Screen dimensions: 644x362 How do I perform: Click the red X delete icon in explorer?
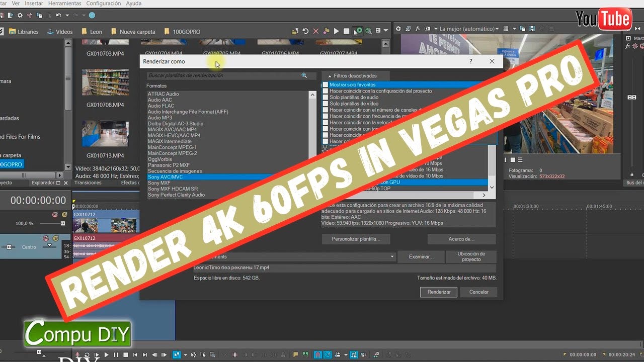tap(316, 31)
